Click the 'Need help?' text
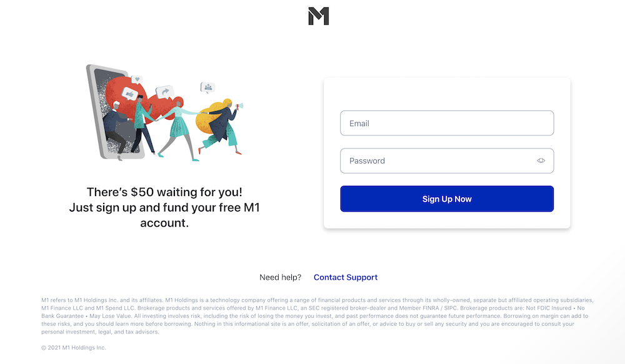 280,277
